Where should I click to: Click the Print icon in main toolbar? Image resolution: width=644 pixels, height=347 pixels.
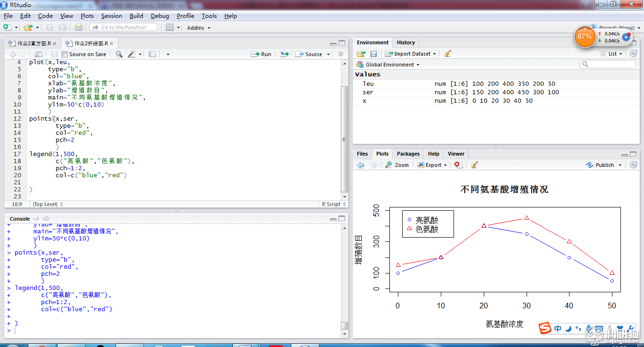[x=78, y=27]
